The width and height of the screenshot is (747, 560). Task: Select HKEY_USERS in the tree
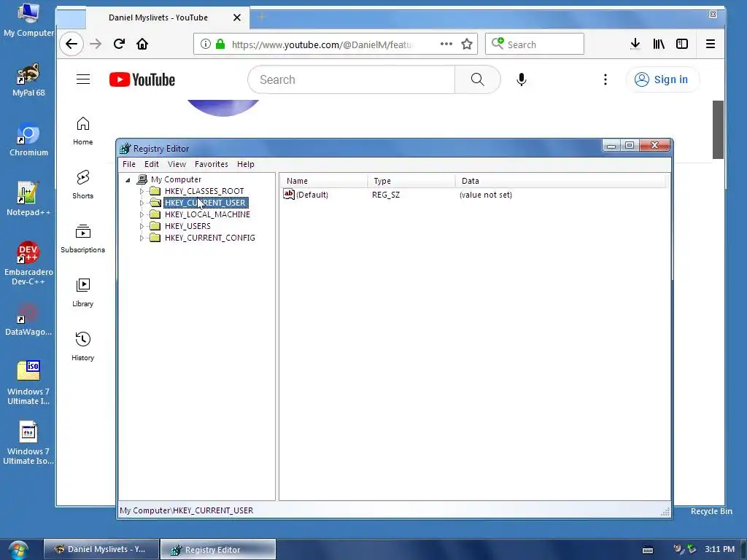187,226
